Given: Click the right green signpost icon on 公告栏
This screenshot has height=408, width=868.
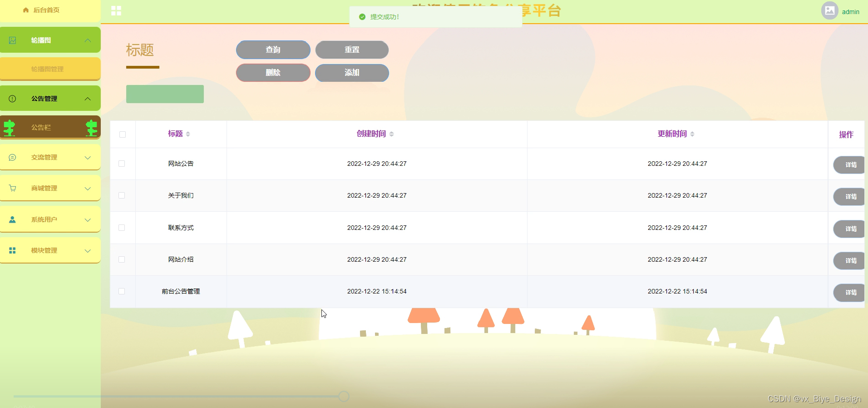Looking at the screenshot, I should [x=92, y=128].
